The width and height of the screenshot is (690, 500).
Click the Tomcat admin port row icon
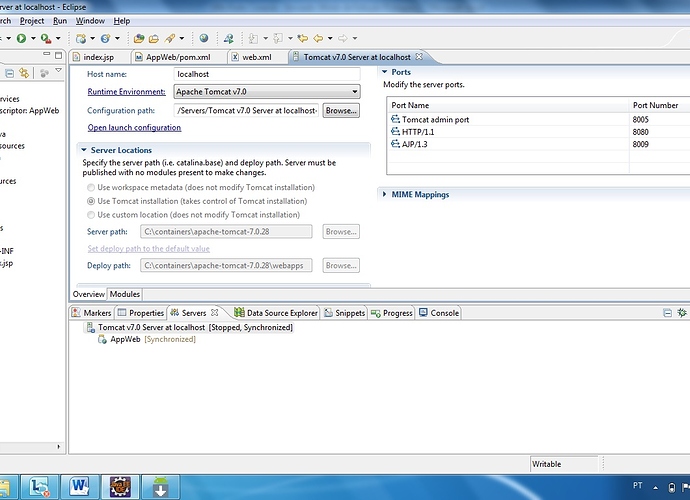[395, 119]
